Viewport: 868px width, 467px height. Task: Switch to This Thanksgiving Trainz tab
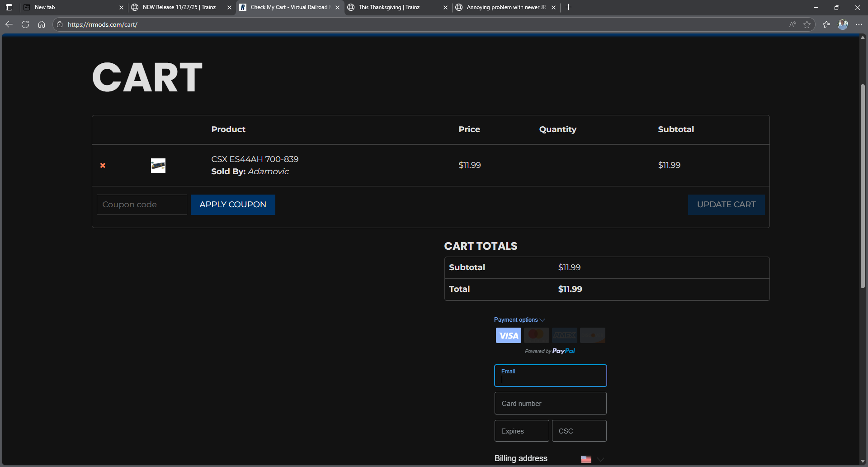click(x=398, y=7)
